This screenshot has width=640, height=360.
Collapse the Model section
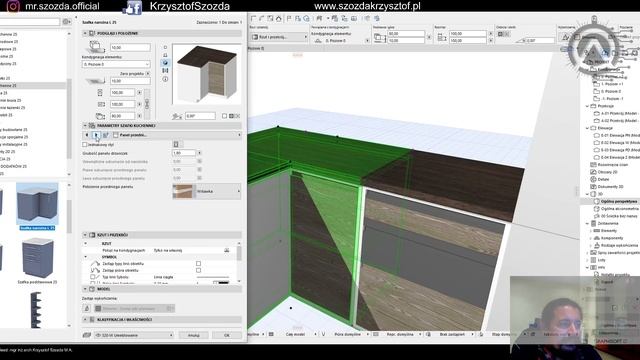point(85,289)
